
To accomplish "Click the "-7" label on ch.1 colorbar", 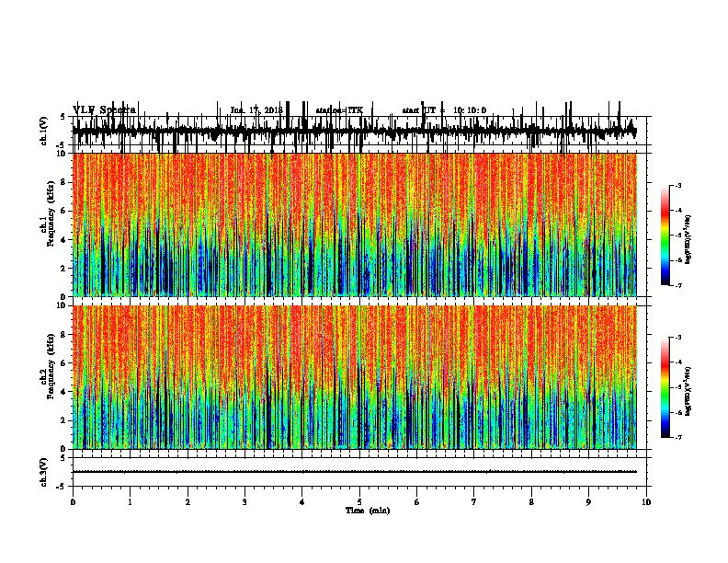I will pyautogui.click(x=678, y=285).
